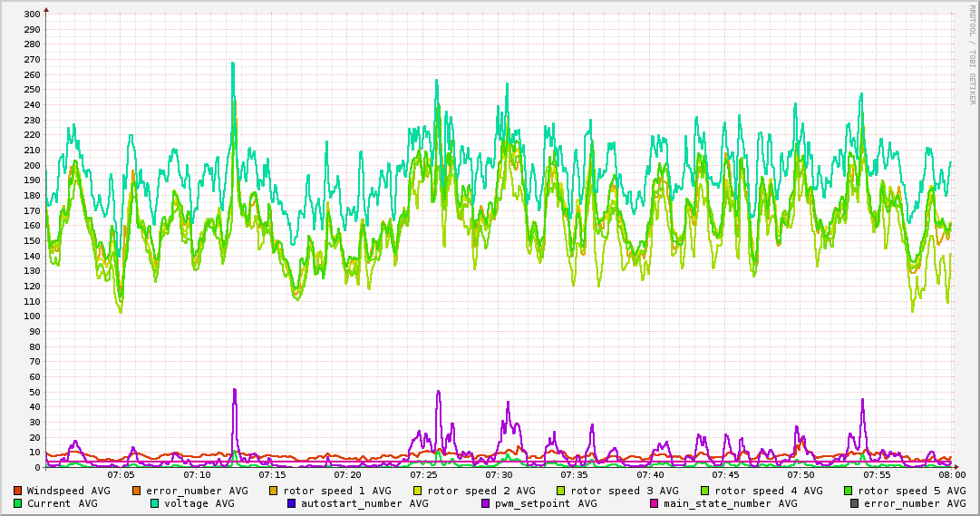Image resolution: width=980 pixels, height=516 pixels.
Task: Click the 10 value on the vertical axis
Action: click(x=35, y=453)
